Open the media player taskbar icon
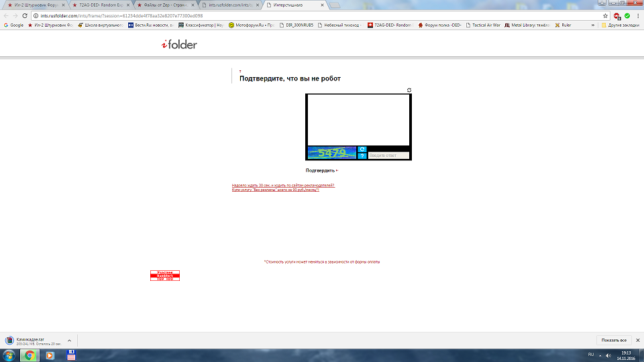 click(x=50, y=355)
